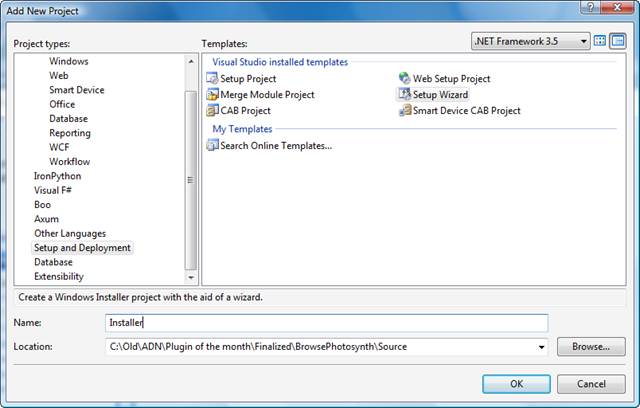Switch templates to small icons view

point(617,41)
